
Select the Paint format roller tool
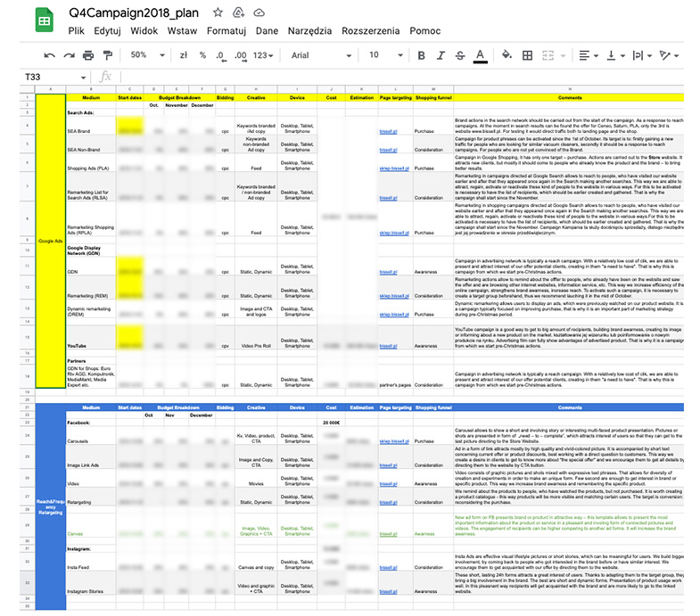[x=107, y=55]
